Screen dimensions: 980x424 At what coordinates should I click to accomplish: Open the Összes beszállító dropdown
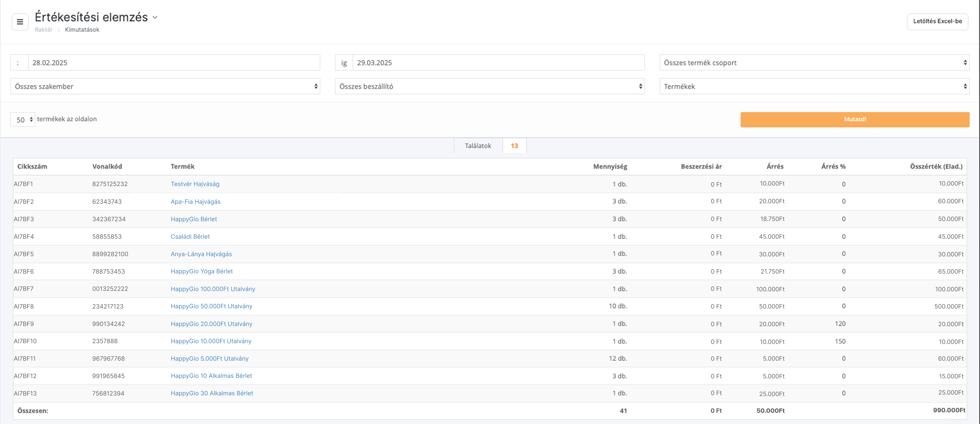[x=490, y=86]
